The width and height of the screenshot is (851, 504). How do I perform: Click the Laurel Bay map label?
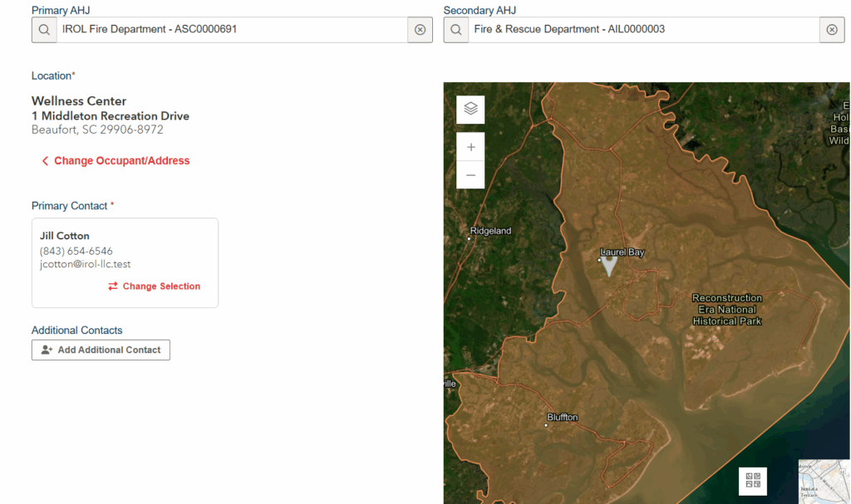pos(622,252)
